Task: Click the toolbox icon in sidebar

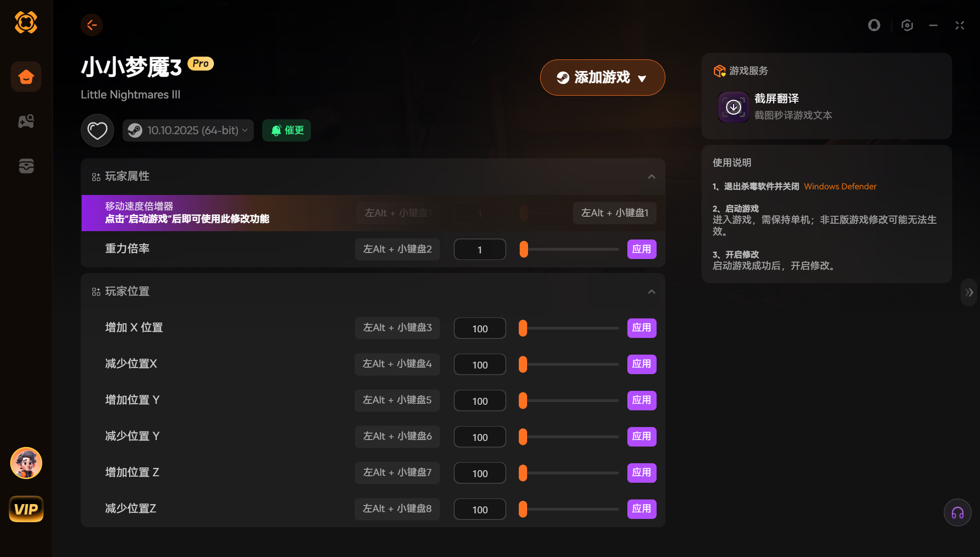Action: 26,166
